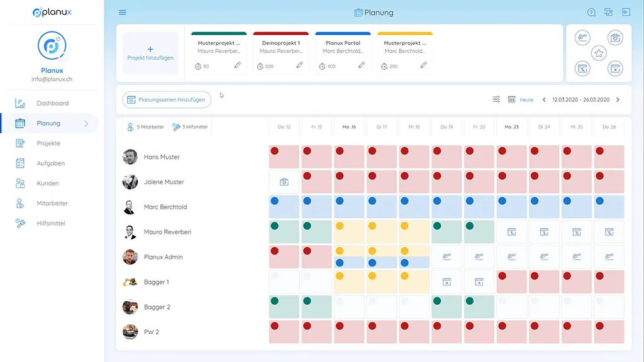Open Dashboard in the sidebar

(x=52, y=104)
